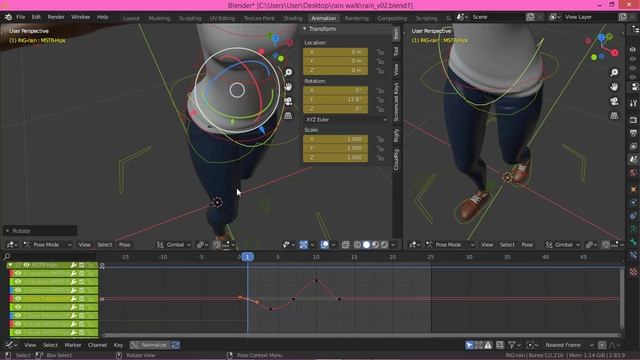Click the blue Z axis gizmo in right viewport

tap(602, 38)
